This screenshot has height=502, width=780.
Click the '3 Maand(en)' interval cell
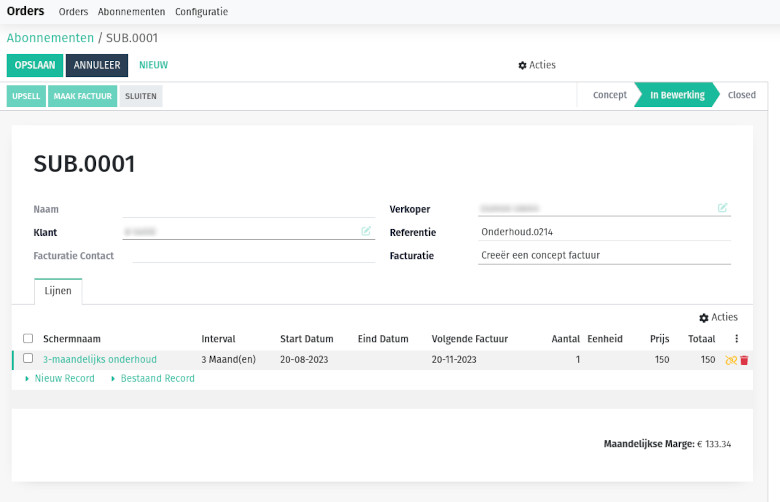(228, 359)
